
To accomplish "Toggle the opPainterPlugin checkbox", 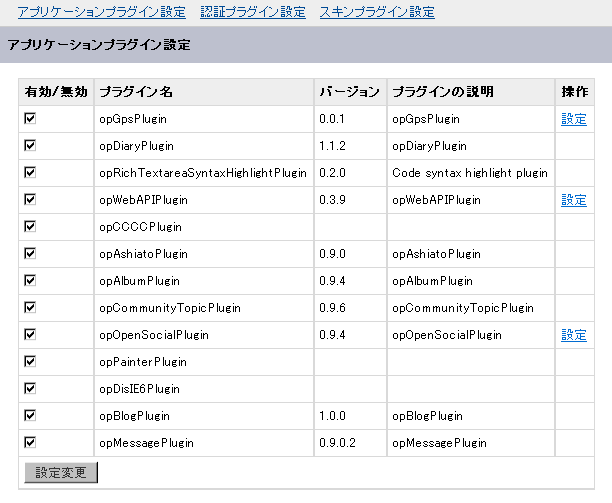I will (30, 361).
